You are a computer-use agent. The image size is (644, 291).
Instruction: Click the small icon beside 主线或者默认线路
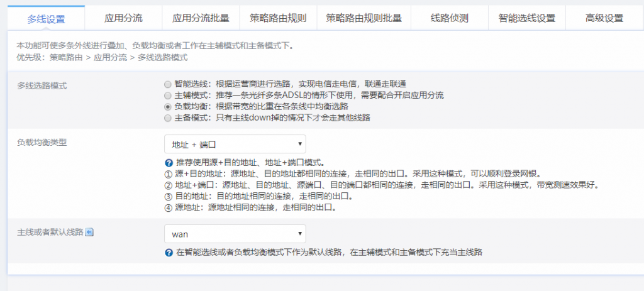(x=89, y=233)
